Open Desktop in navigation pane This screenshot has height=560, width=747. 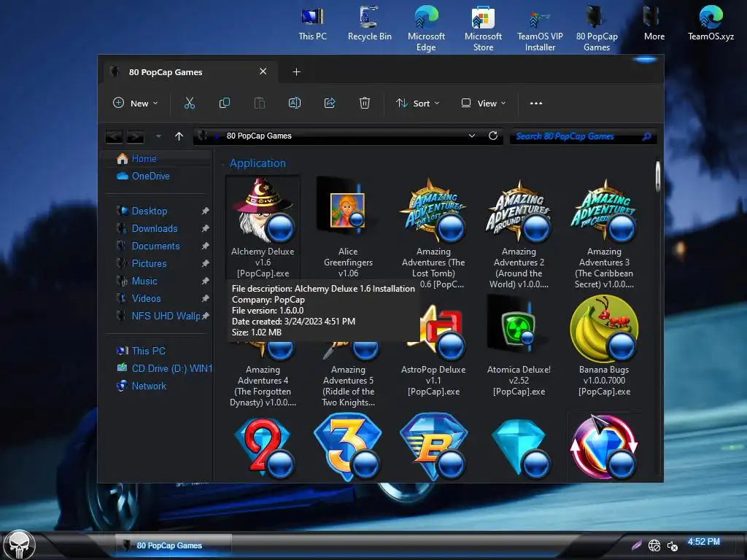[149, 211]
